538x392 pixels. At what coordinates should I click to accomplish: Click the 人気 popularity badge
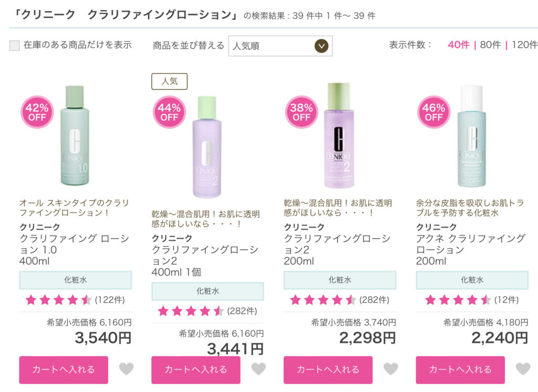point(170,81)
